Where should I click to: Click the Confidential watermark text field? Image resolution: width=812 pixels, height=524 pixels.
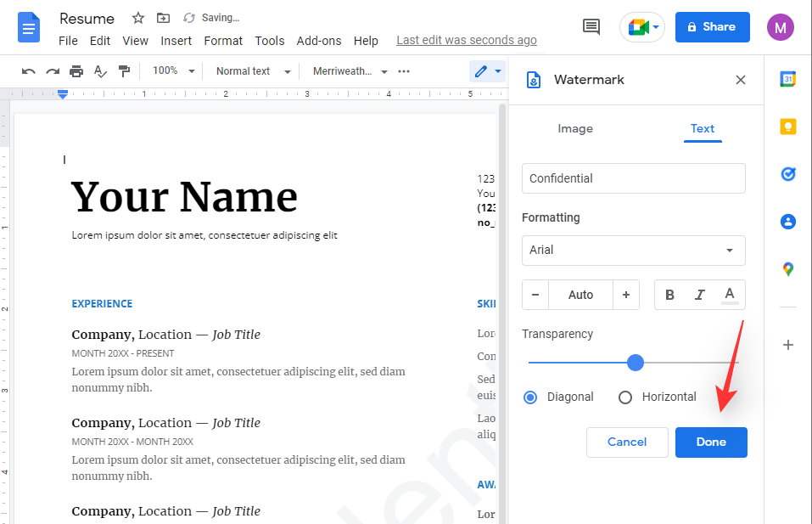633,178
